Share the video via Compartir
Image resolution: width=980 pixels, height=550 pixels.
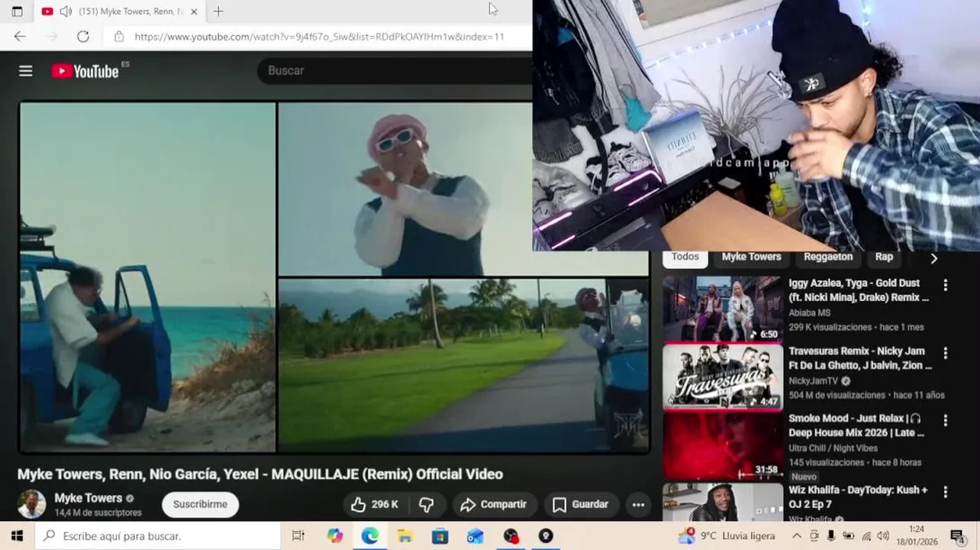(x=494, y=504)
